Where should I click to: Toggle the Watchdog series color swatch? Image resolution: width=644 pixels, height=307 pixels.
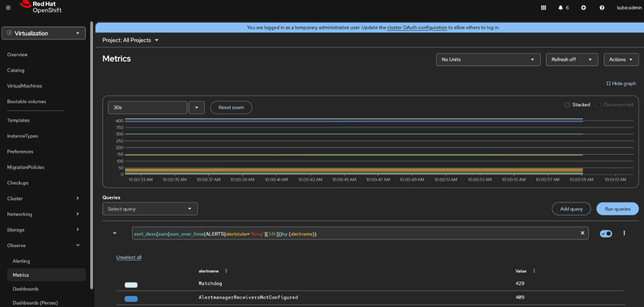tap(131, 285)
